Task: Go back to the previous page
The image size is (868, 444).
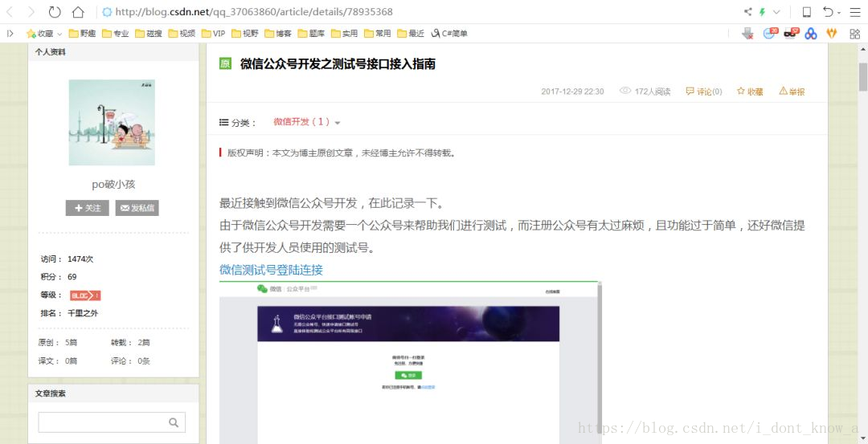Action: pyautogui.click(x=10, y=11)
